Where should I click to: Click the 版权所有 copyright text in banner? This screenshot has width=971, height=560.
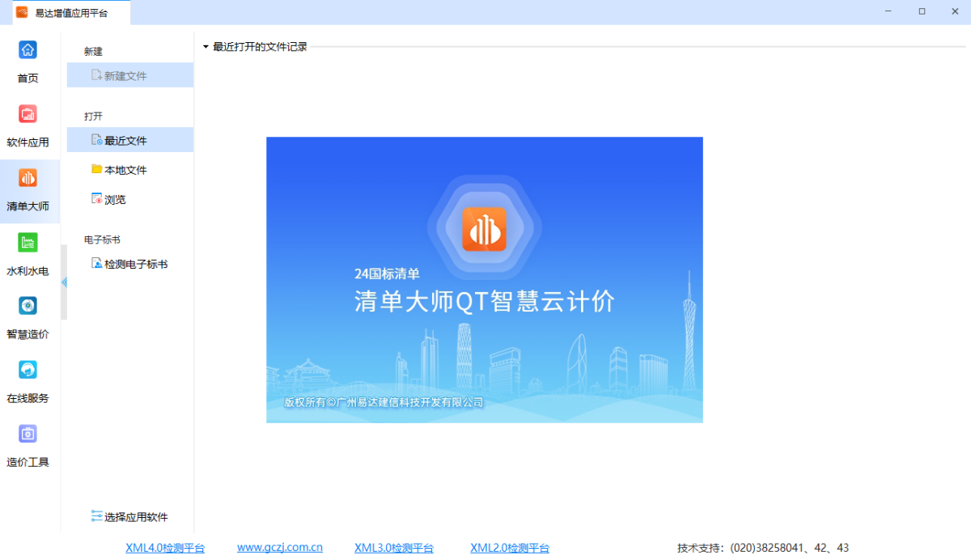coord(384,401)
